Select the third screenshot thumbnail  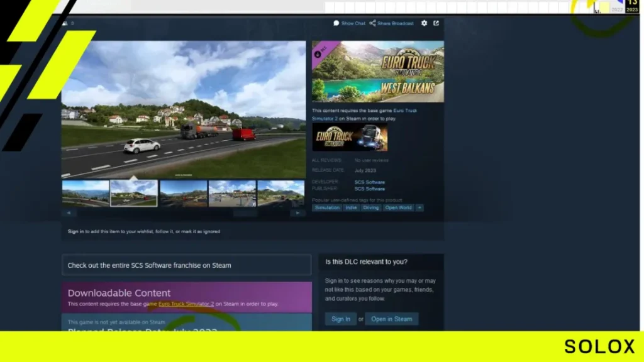[184, 194]
